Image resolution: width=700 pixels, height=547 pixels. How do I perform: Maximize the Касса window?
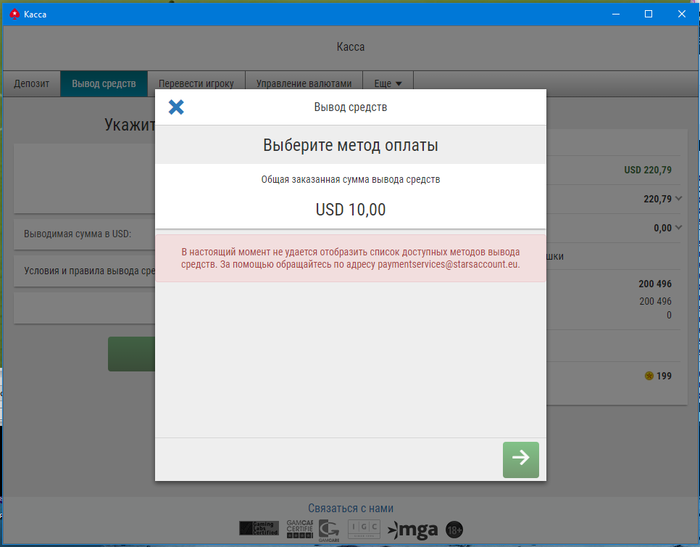(x=648, y=14)
